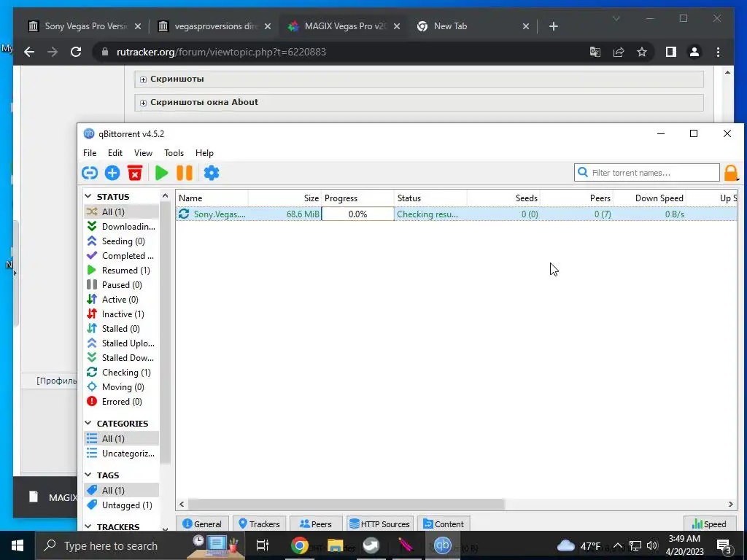Bookmark this page with star icon

coord(642,52)
